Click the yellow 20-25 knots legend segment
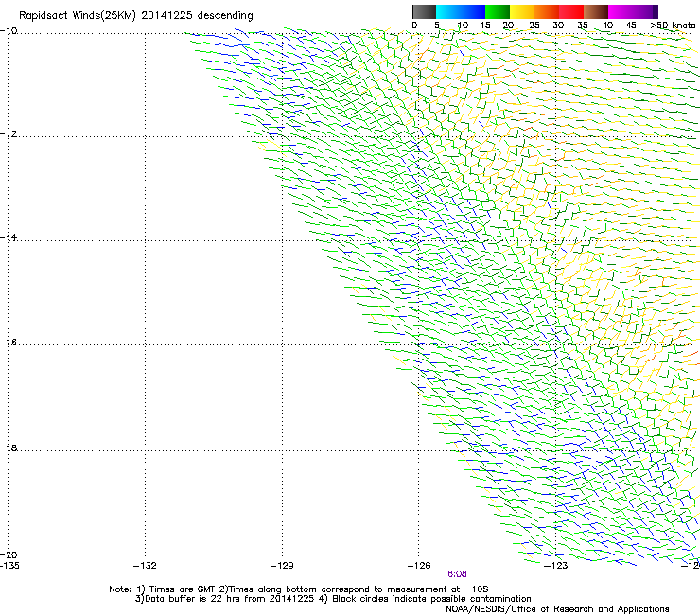700x615 pixels. point(522,11)
